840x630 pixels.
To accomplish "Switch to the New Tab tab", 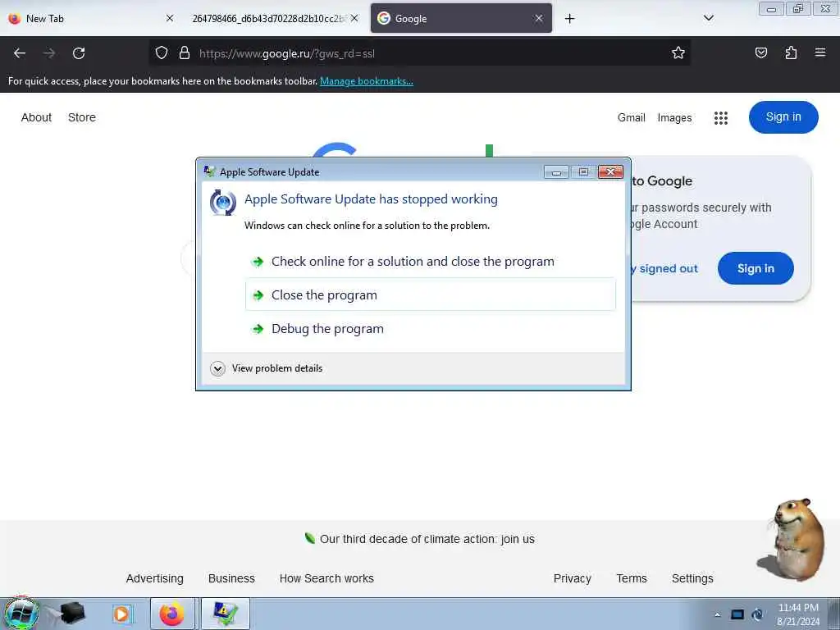I will coord(91,18).
